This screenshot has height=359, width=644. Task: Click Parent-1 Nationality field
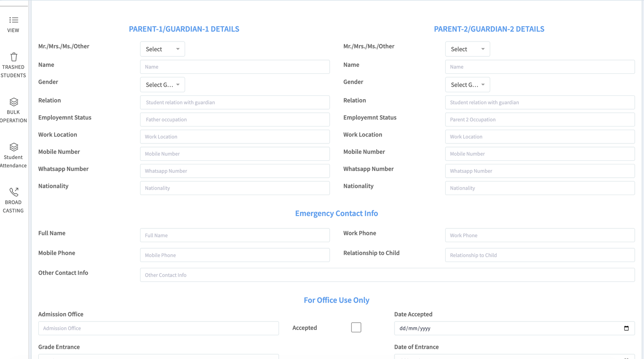click(235, 188)
